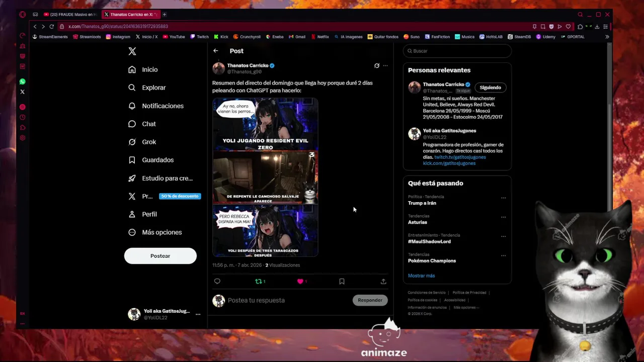The width and height of the screenshot is (644, 362).
Task: Open the Grok explain post icon
Action: (376, 65)
